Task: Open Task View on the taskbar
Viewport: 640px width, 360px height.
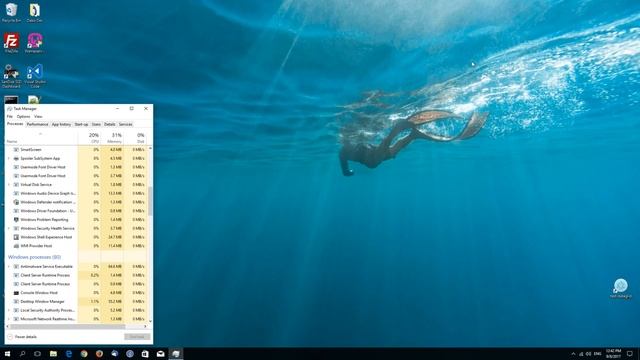Action: [37, 354]
